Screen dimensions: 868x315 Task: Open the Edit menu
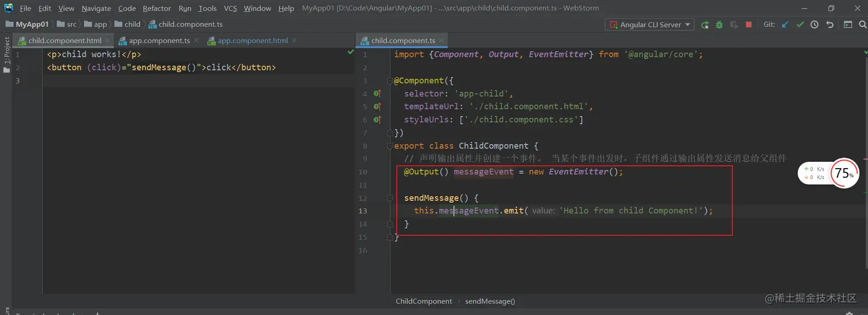pos(45,8)
